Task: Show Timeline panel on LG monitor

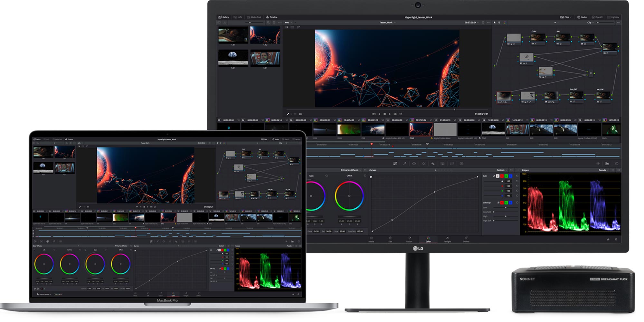Action: pos(271,17)
